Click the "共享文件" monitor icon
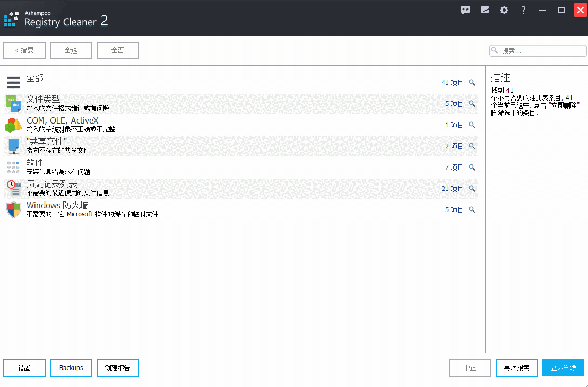588x387 pixels. tap(13, 146)
